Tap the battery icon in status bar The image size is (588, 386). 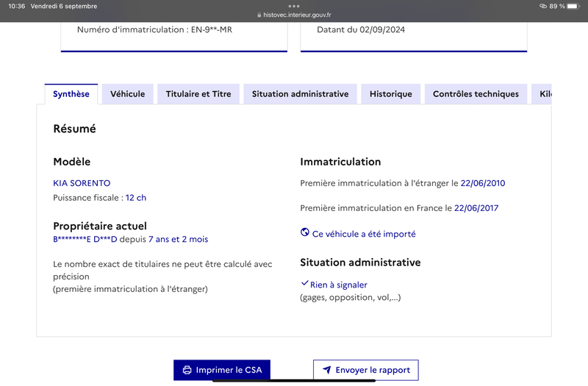573,6
